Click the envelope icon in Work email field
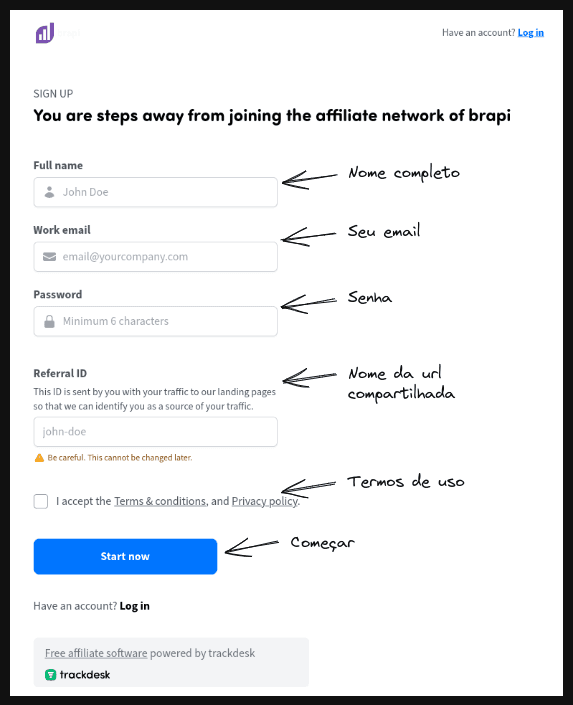 coord(49,257)
